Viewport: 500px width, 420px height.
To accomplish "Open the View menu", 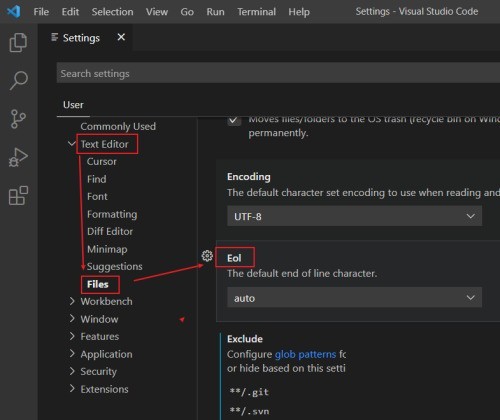I will (157, 12).
